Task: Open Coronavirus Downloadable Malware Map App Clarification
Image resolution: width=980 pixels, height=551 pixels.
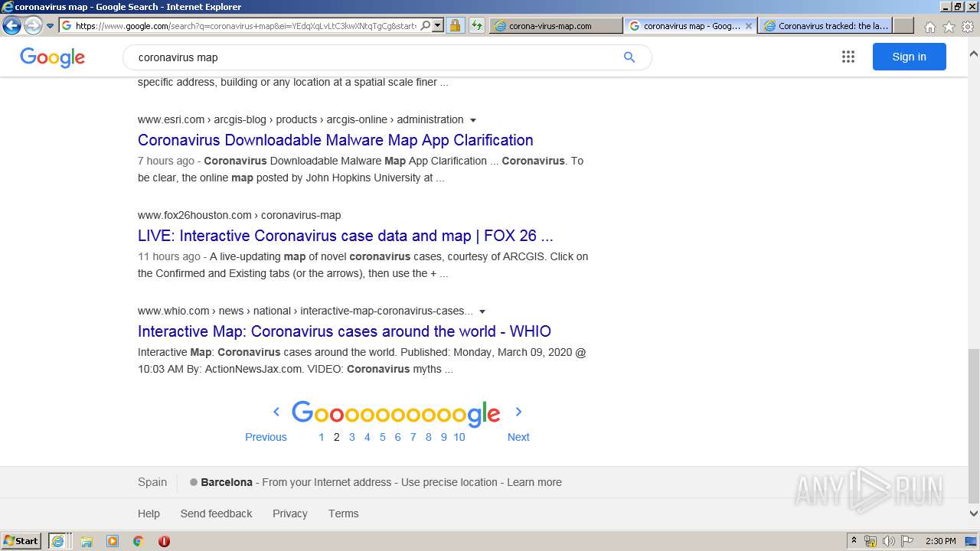Action: (x=335, y=140)
